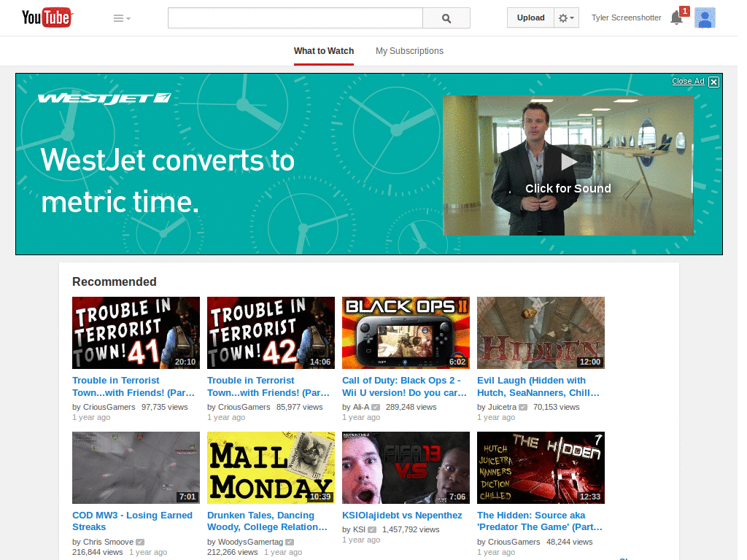Click the Close Ad link
The height and width of the screenshot is (560, 747).
[687, 81]
